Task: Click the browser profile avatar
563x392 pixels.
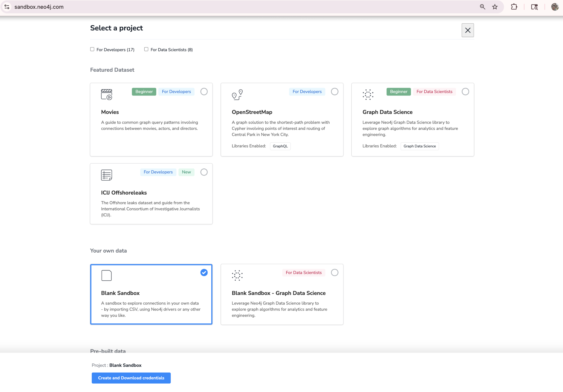Action: (x=555, y=7)
